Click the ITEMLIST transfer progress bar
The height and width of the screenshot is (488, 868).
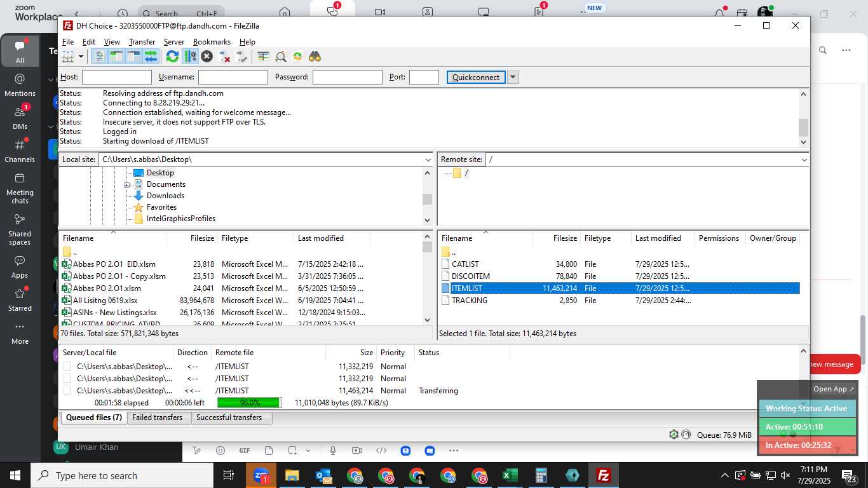point(250,402)
